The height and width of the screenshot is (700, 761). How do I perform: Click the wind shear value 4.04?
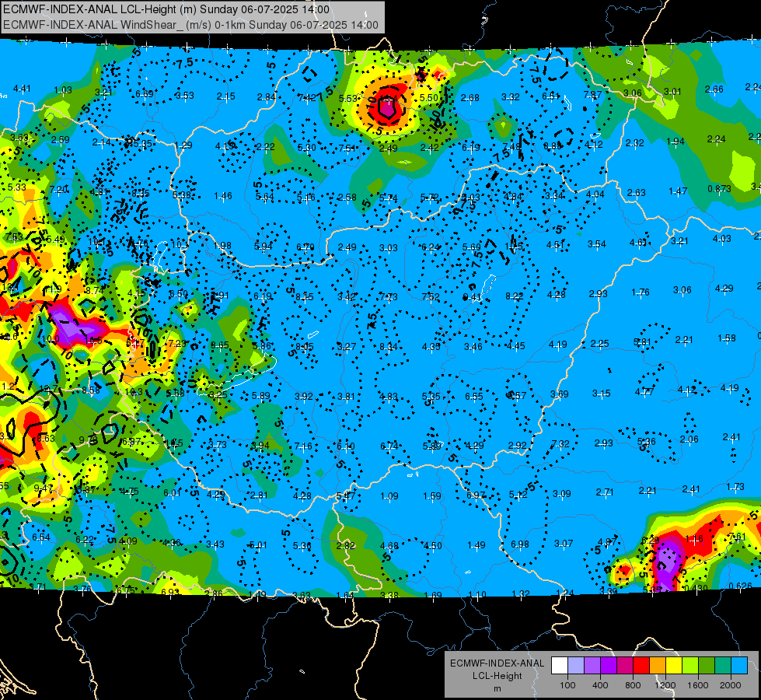click(595, 194)
